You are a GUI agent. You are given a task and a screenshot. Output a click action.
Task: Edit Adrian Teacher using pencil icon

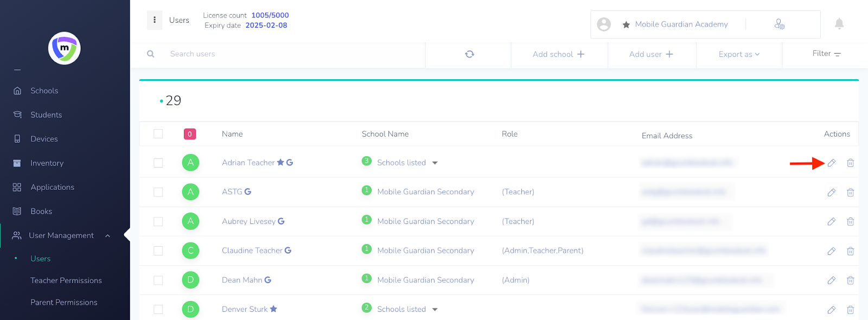coord(831,163)
